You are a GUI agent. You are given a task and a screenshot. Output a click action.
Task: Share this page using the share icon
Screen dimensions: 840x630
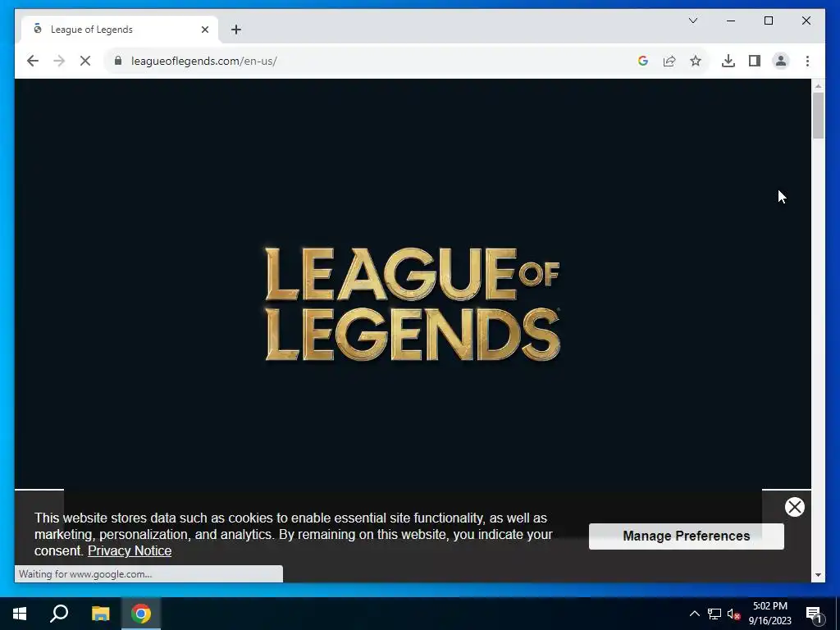(669, 61)
